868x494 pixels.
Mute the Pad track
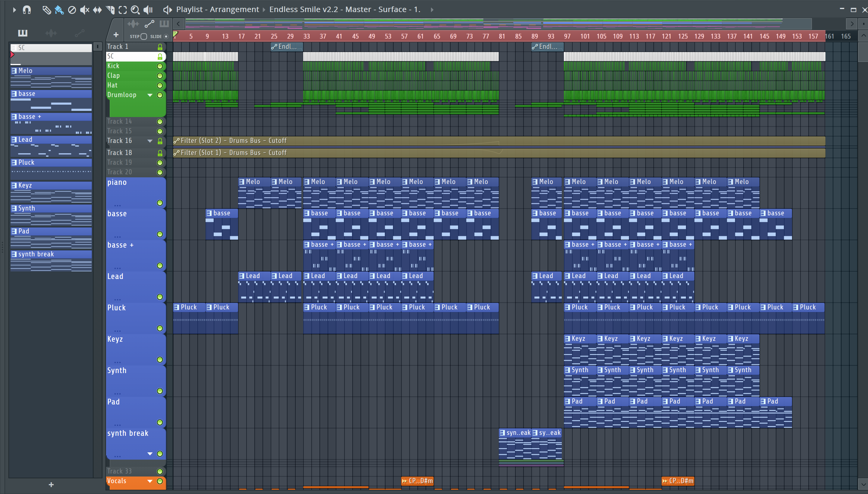(160, 423)
